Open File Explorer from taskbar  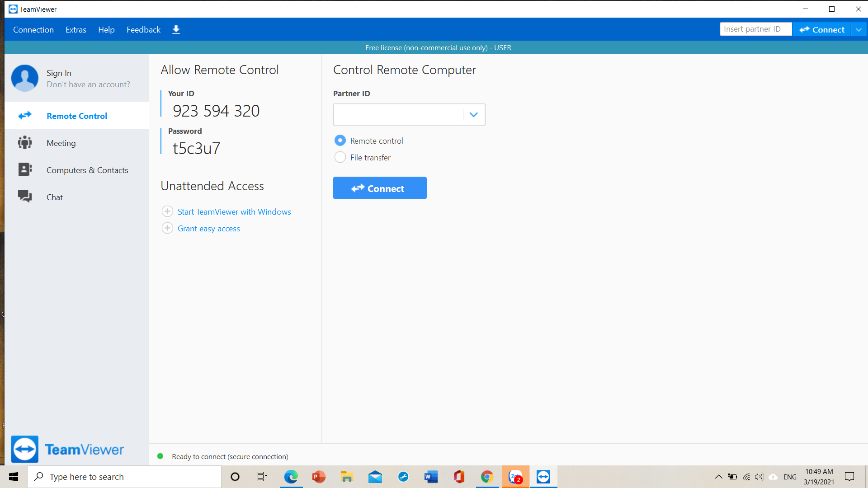[x=347, y=477]
